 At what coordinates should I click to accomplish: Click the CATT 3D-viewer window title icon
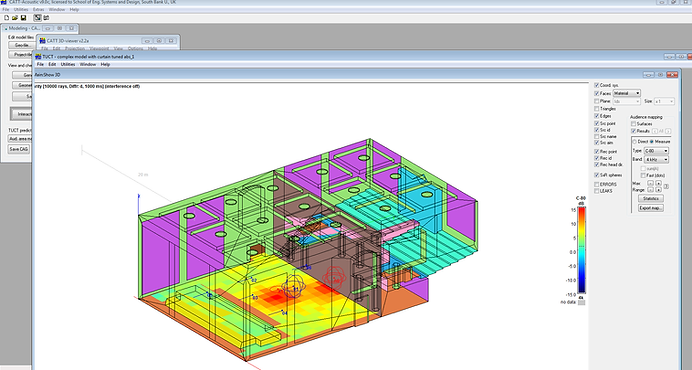click(x=43, y=41)
